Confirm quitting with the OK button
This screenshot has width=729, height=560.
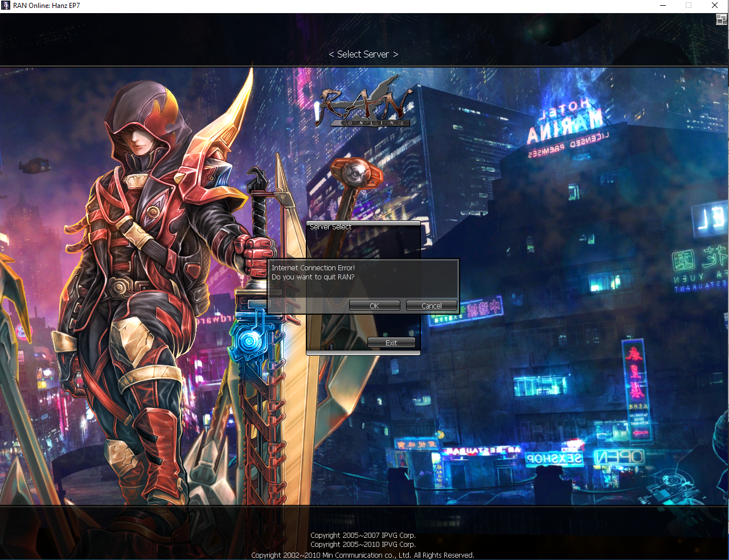[374, 306]
